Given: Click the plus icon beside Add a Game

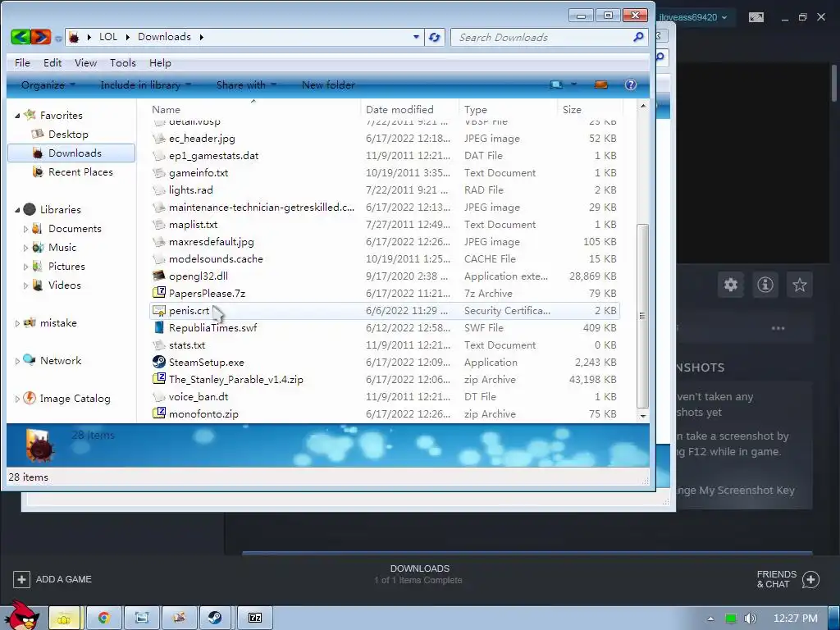Looking at the screenshot, I should (21, 579).
